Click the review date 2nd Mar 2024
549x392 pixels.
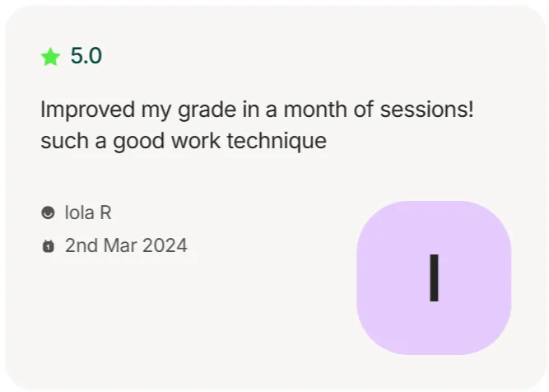(126, 245)
